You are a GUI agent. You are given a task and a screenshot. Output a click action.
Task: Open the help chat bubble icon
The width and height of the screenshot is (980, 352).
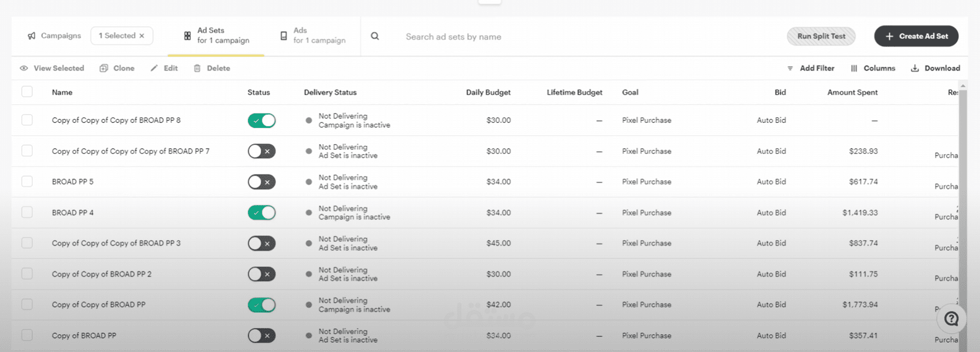(951, 319)
